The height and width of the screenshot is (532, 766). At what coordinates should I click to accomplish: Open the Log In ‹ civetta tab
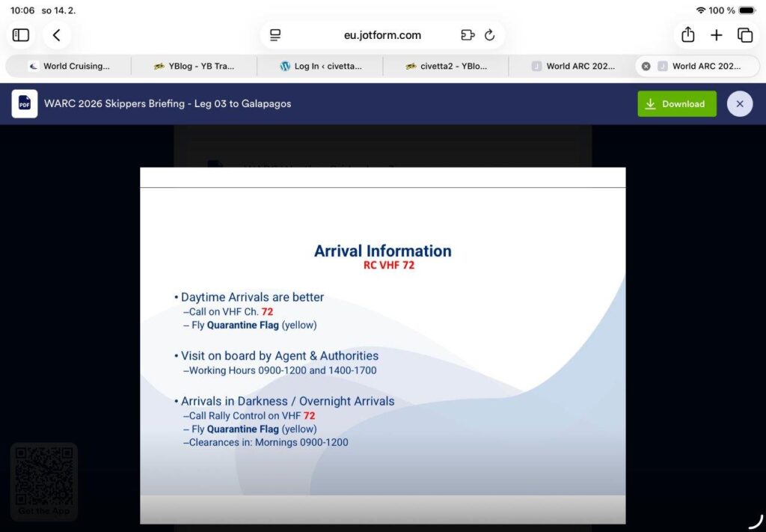[320, 66]
